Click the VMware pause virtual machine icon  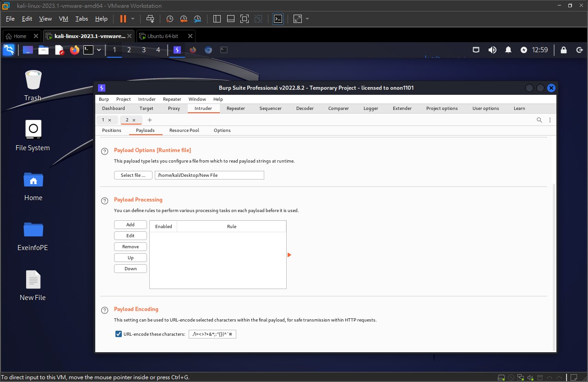point(123,19)
